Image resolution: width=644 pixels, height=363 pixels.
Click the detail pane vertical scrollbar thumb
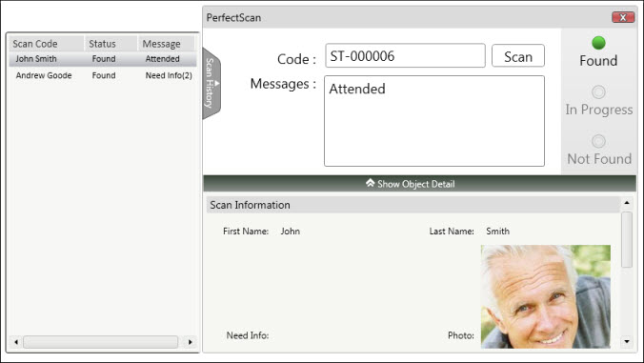tap(626, 240)
